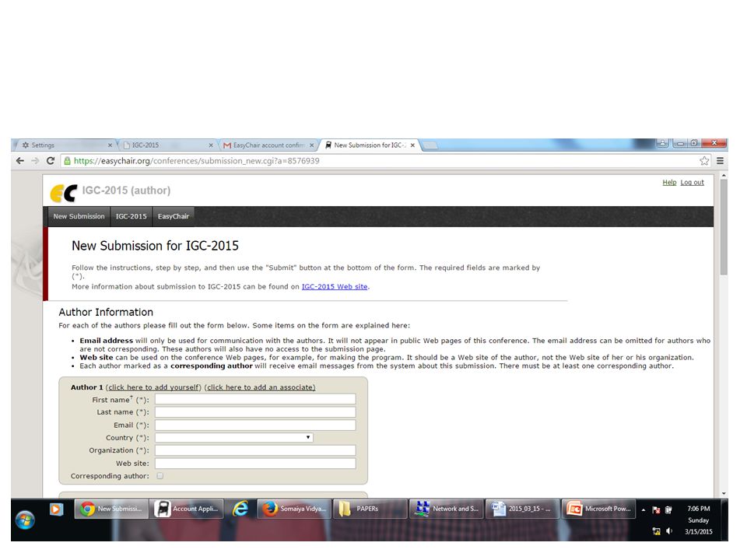Viewport: 747px width, 560px height.
Task: Focus the Email input field
Action: [x=255, y=425]
